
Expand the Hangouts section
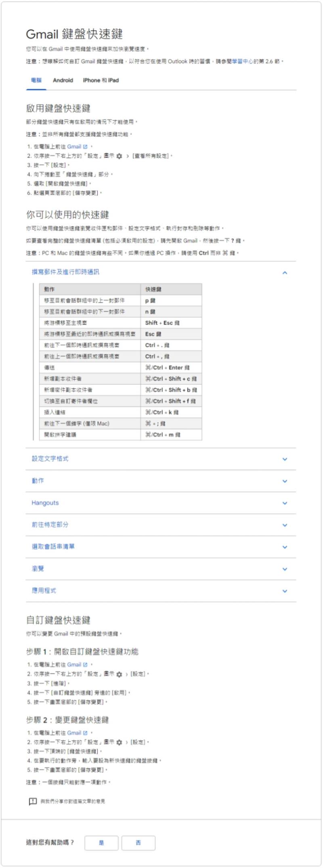coord(161,503)
